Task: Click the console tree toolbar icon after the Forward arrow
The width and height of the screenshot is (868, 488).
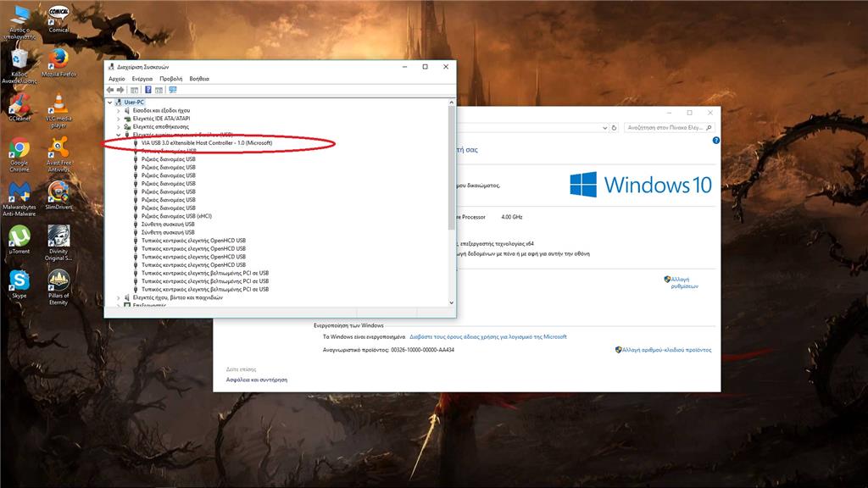Action: 135,90
